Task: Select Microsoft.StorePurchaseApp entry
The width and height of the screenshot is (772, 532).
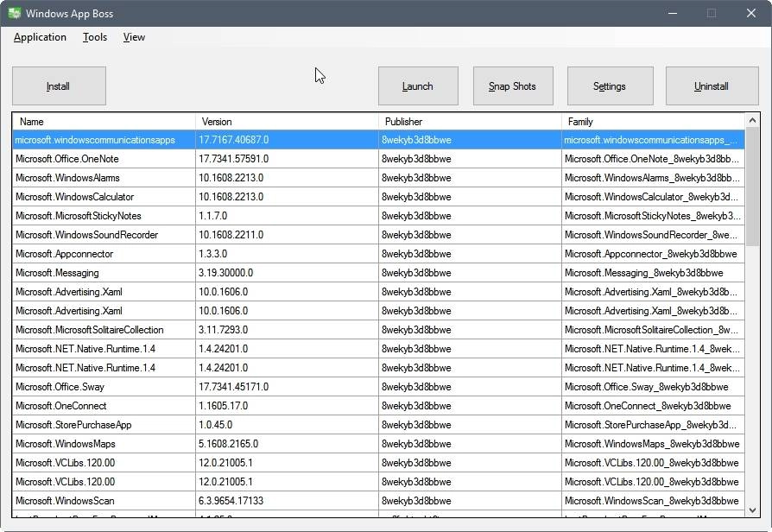Action: (x=378, y=425)
